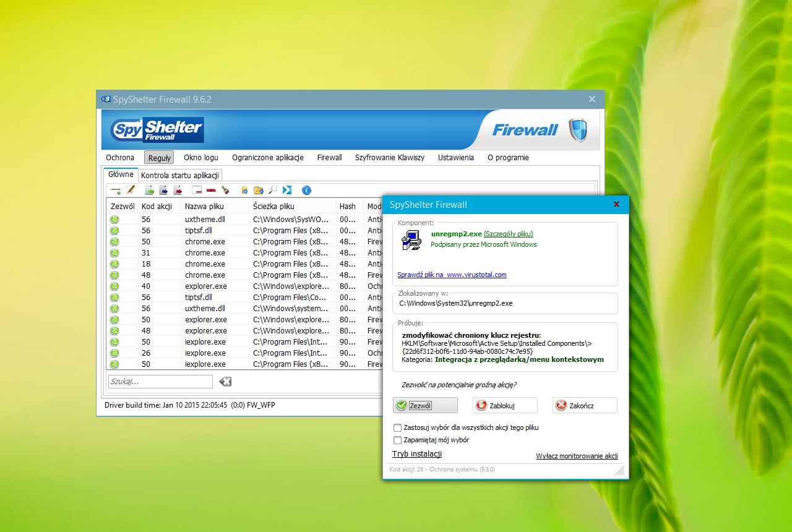Image resolution: width=792 pixels, height=532 pixels.
Task: Click the add new rule toolbar icon
Action: pos(116,191)
